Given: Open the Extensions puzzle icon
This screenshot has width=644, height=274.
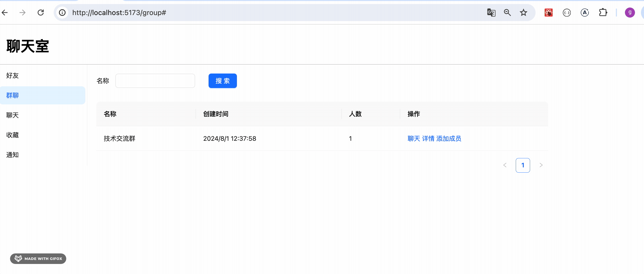Looking at the screenshot, I should 603,13.
